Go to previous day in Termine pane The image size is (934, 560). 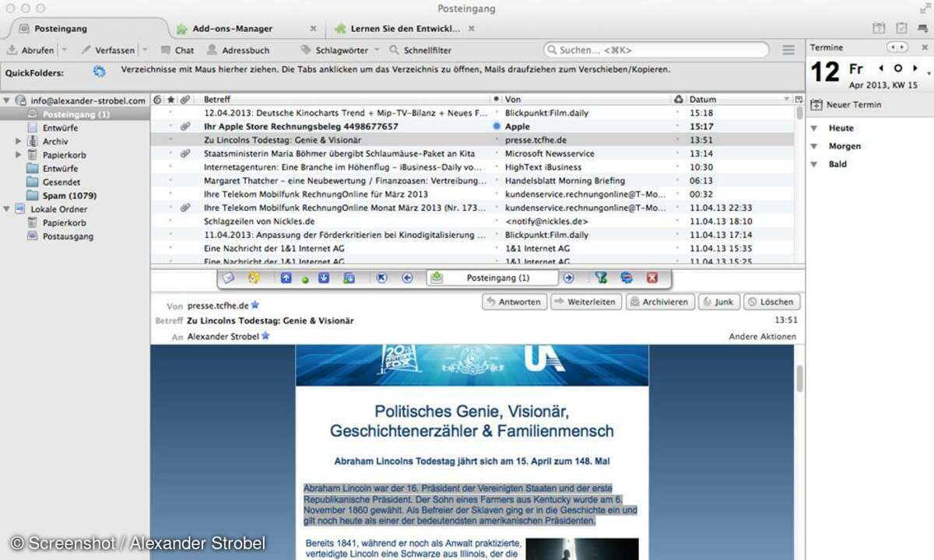click(x=880, y=68)
